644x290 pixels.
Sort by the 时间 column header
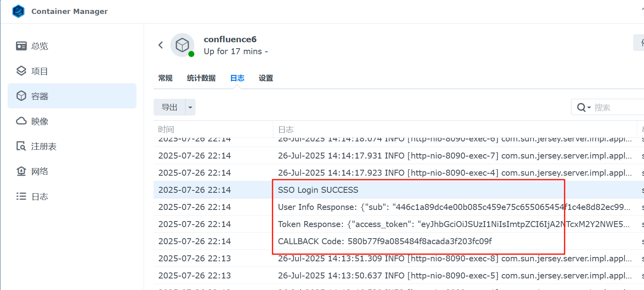213,129
